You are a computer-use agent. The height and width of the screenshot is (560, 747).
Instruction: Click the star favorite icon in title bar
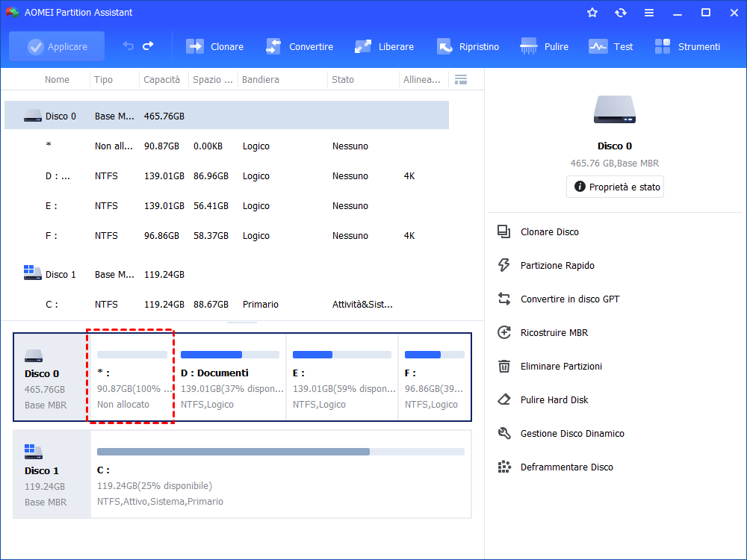(592, 13)
